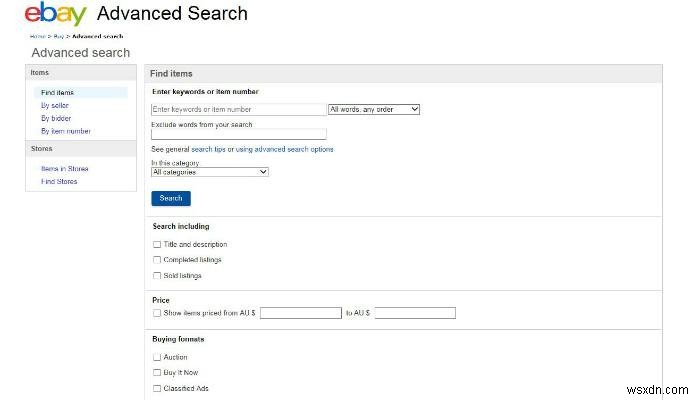Click the eBay logo
The image size is (700, 400).
click(x=56, y=14)
